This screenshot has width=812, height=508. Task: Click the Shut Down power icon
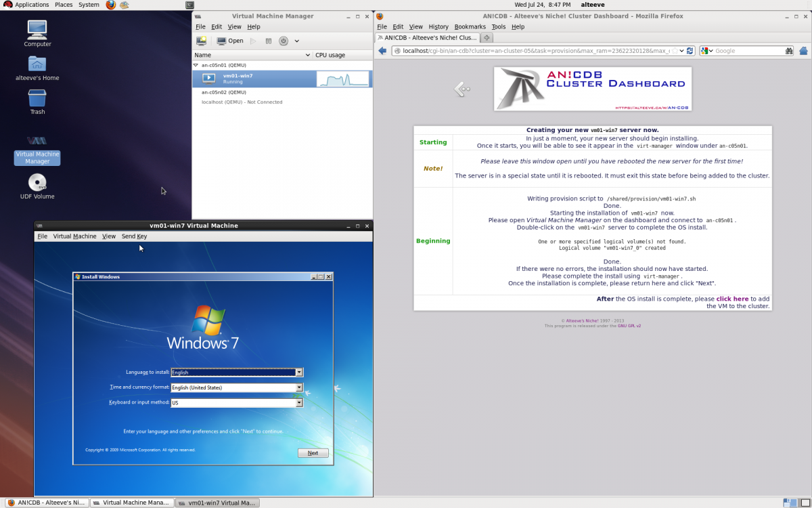click(x=284, y=41)
